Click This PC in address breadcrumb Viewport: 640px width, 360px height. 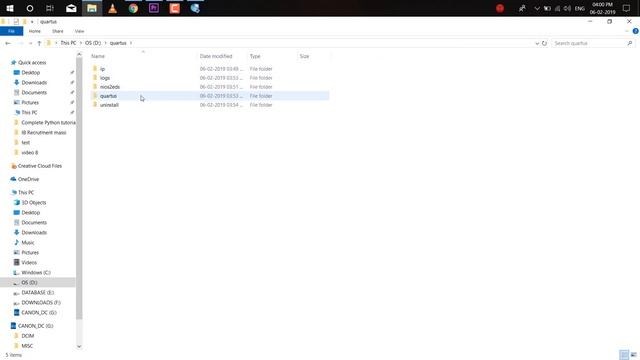point(68,43)
